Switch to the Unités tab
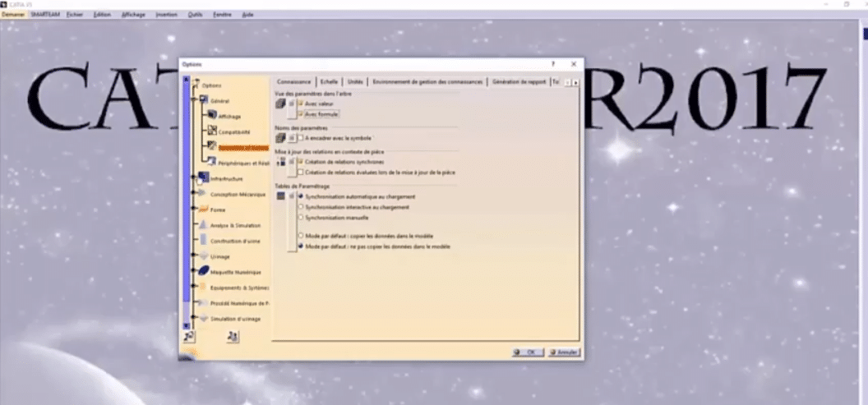 point(355,82)
